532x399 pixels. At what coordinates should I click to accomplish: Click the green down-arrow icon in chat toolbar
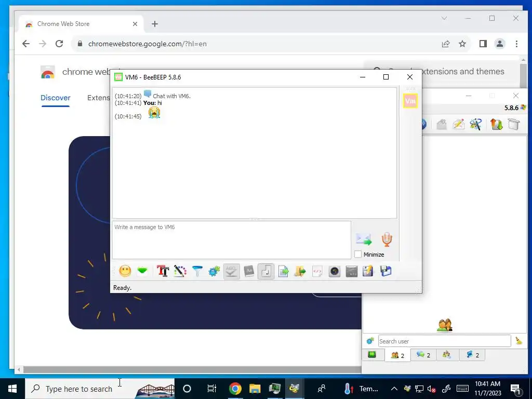pyautogui.click(x=142, y=271)
